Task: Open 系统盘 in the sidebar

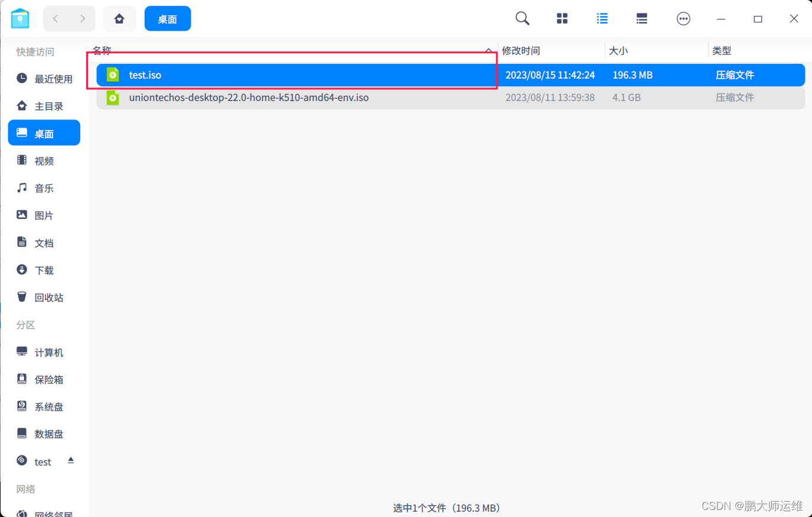Action: pos(44,407)
